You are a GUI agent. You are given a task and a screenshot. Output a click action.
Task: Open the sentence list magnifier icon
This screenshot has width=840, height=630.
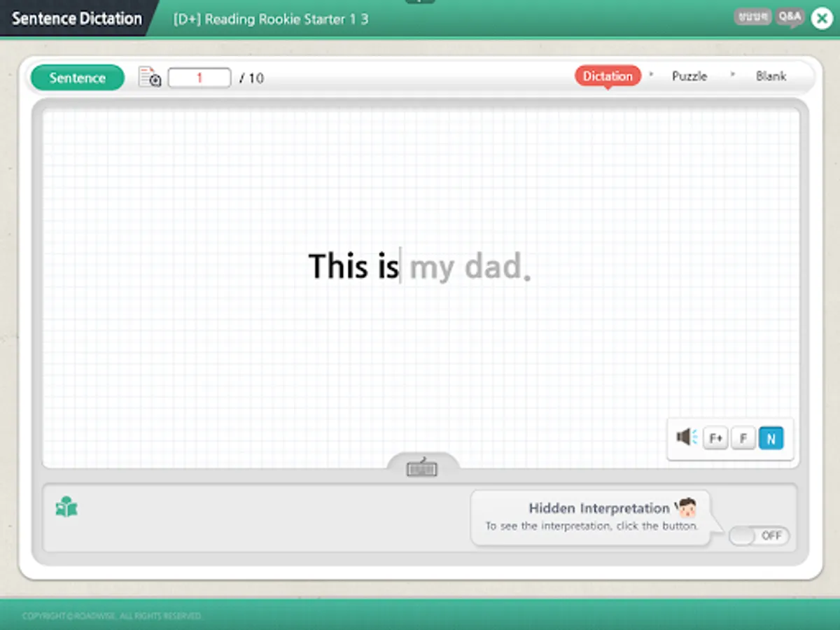(x=150, y=77)
